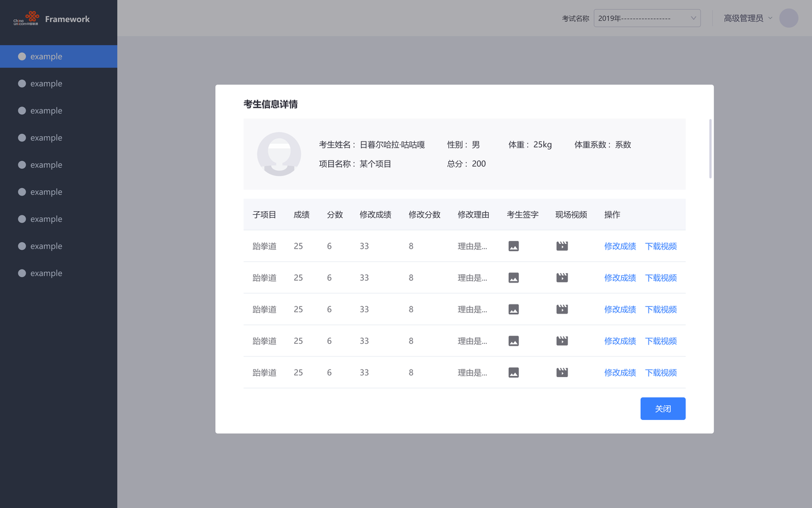
Task: Click the 考生签字 column header
Action: [523, 215]
